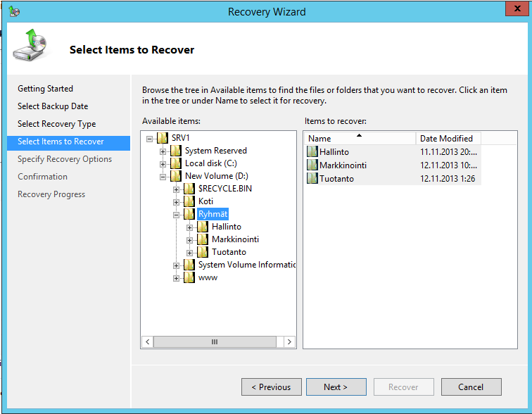Click the Previous button
This screenshot has width=532, height=414.
point(272,387)
